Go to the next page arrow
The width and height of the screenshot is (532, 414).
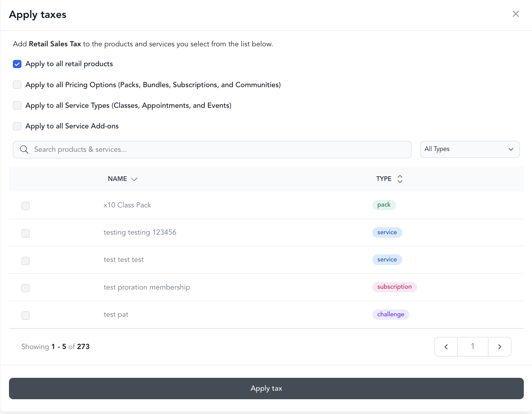pyautogui.click(x=500, y=347)
